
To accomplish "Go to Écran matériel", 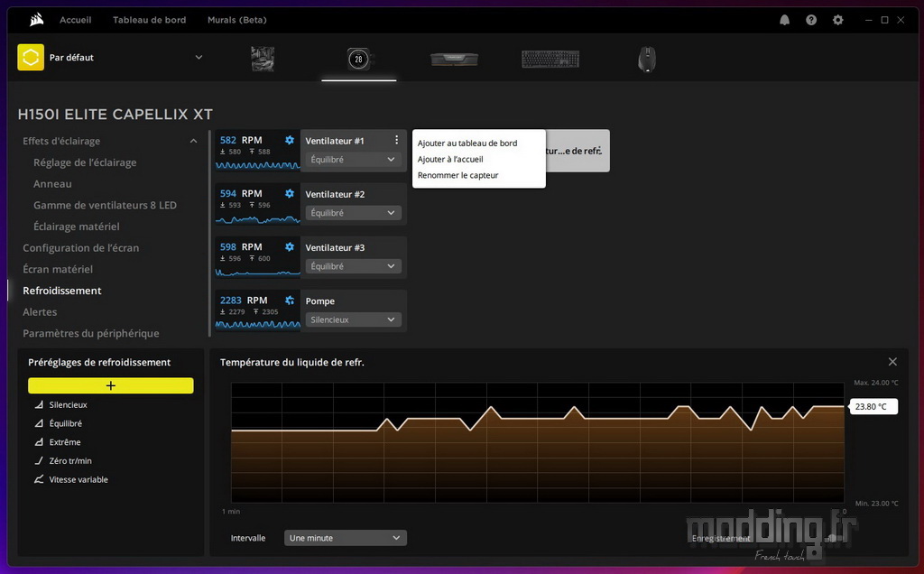I will point(58,269).
